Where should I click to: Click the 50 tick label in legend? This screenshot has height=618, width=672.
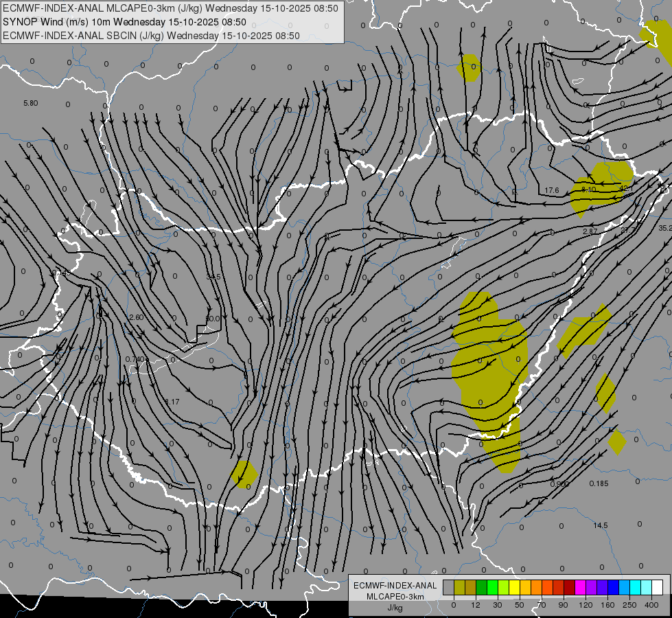[x=520, y=605]
